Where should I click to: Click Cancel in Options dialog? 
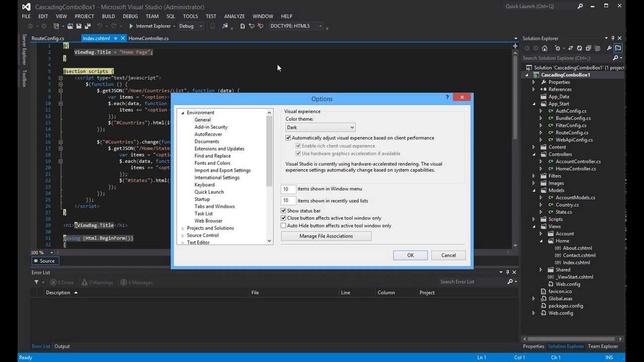pos(448,255)
